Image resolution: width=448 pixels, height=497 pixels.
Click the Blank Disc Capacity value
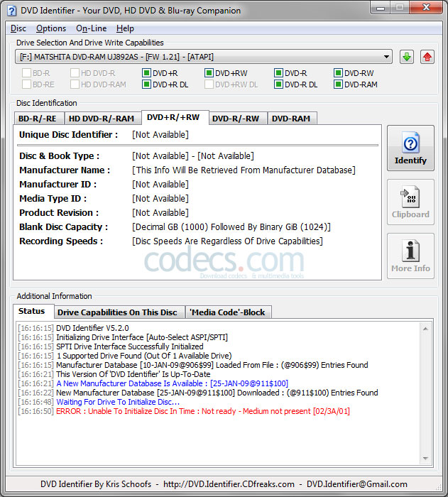coord(231,227)
